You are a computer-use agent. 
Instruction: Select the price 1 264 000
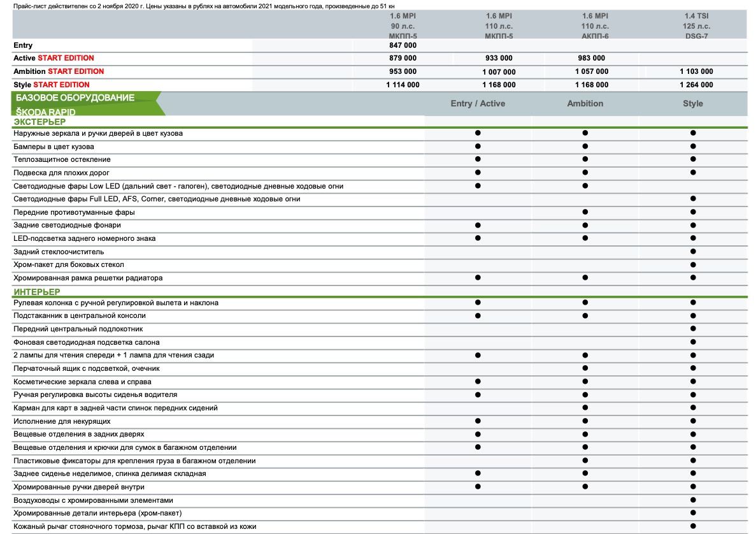tap(696, 85)
